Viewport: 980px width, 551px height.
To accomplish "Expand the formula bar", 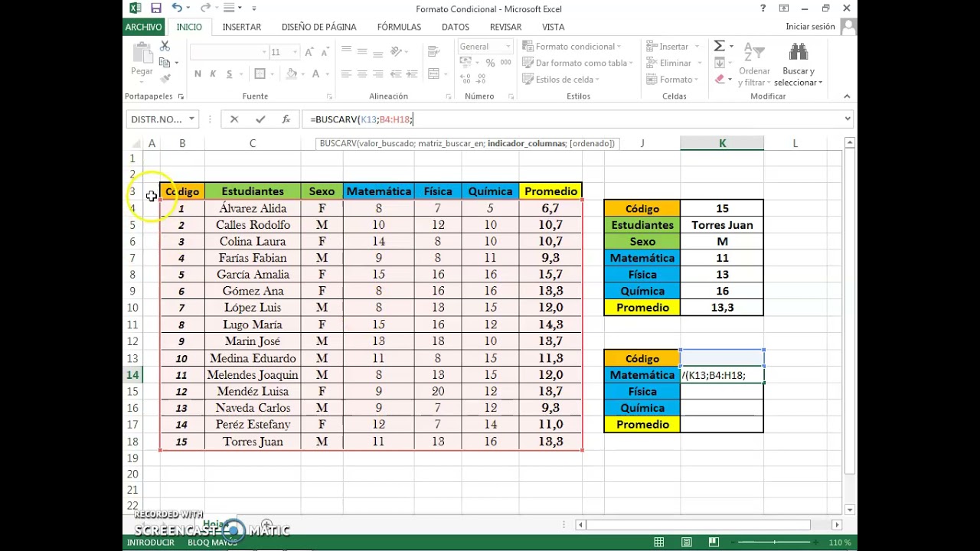I will (848, 119).
